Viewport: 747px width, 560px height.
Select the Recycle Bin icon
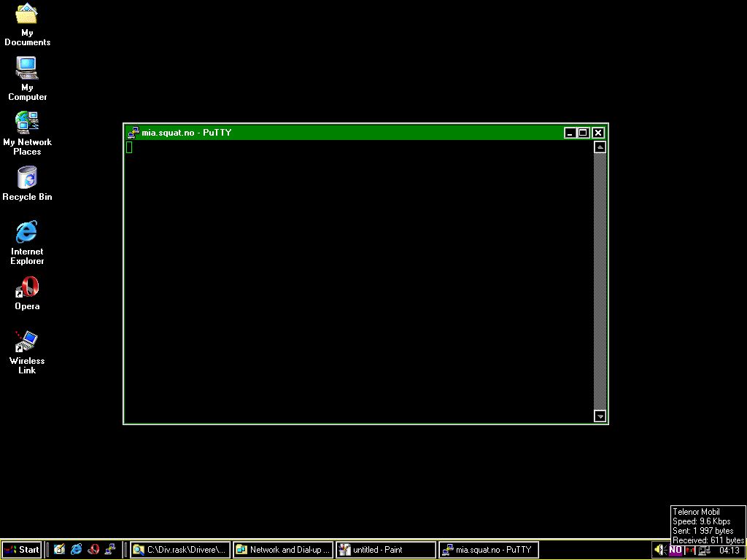(27, 184)
